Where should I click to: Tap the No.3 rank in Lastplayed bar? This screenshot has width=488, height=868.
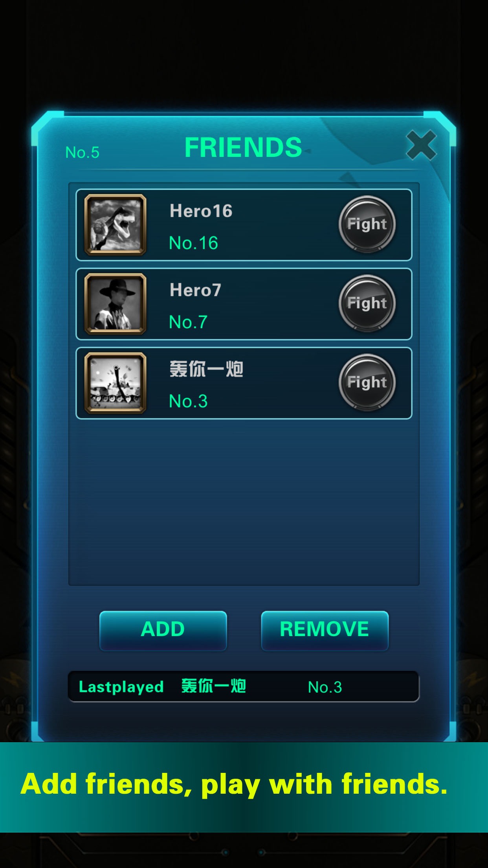point(325,687)
